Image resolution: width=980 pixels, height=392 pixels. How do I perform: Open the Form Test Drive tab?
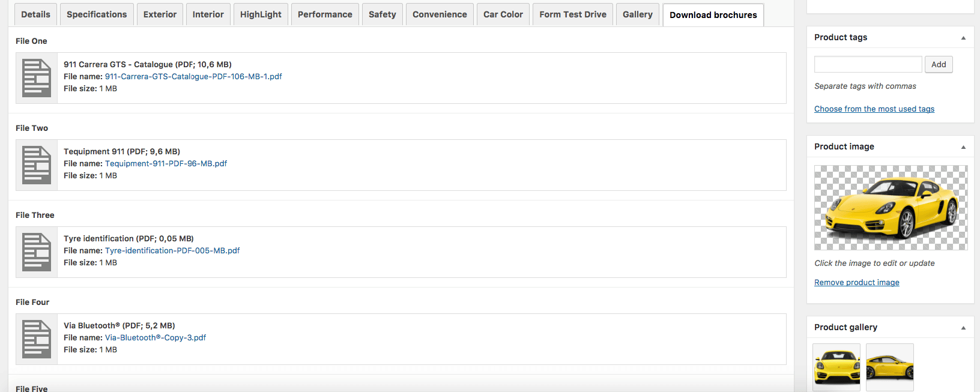coord(573,14)
